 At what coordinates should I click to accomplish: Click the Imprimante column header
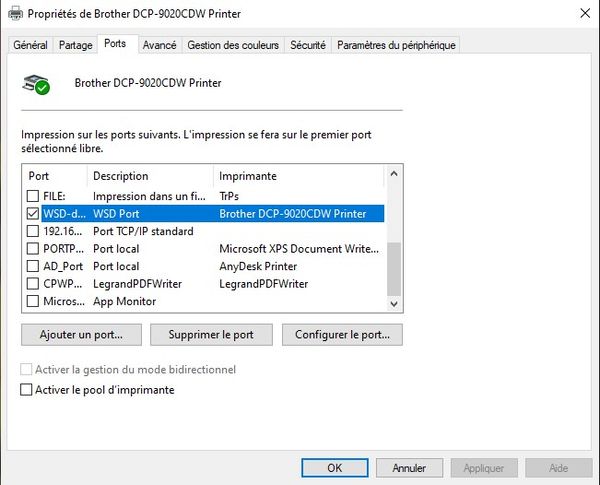click(x=299, y=176)
